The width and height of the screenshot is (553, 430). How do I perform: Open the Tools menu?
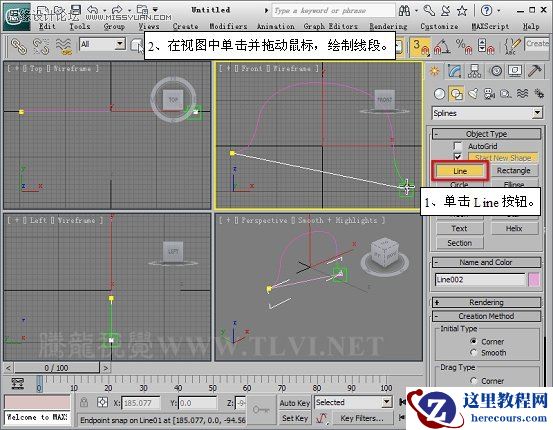pyautogui.click(x=79, y=26)
